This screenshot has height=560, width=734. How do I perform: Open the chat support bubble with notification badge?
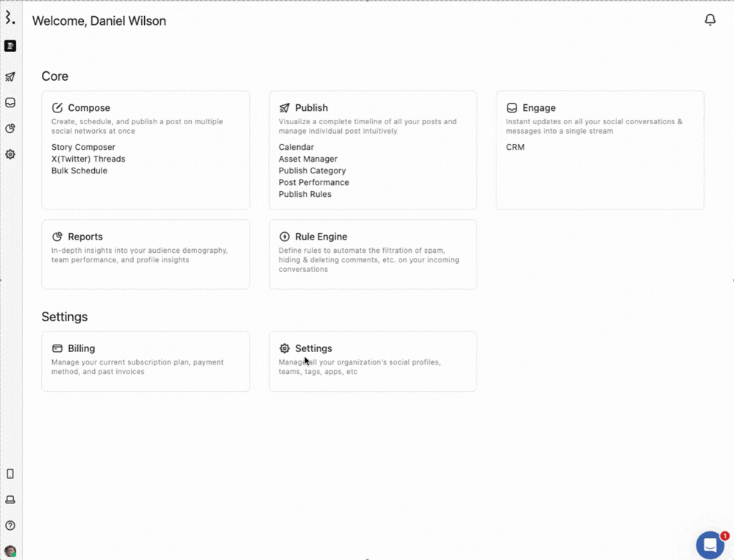click(x=709, y=545)
